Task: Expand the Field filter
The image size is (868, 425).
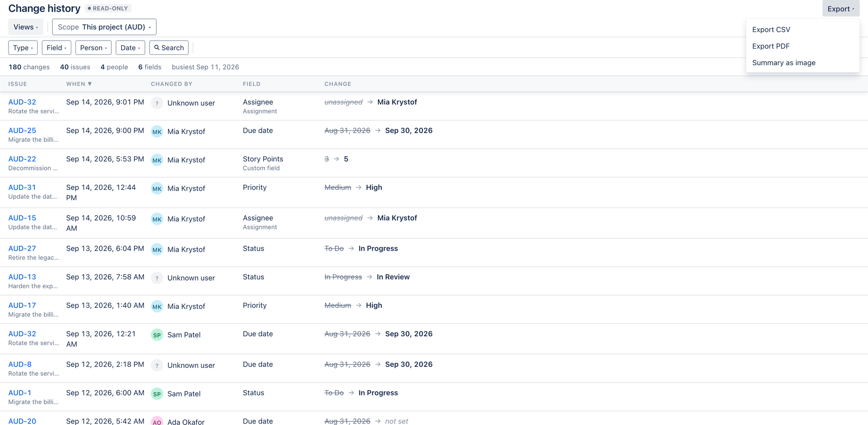Action: pos(56,48)
